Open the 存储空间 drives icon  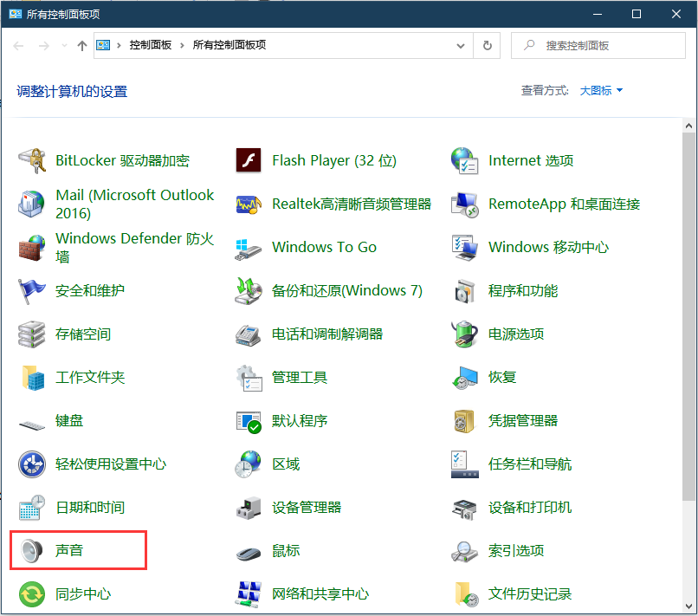tap(32, 334)
